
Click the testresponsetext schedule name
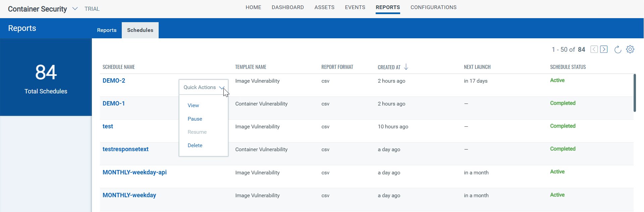[x=125, y=149]
